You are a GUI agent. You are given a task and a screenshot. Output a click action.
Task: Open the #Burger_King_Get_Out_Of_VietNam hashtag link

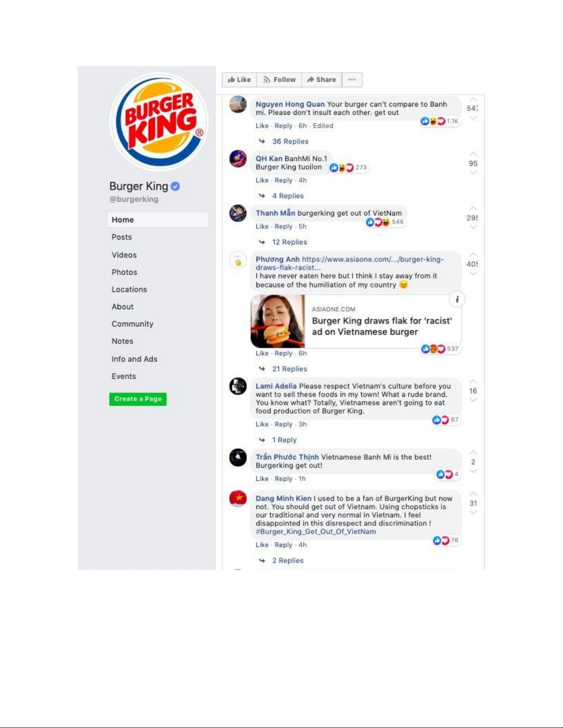pos(316,531)
